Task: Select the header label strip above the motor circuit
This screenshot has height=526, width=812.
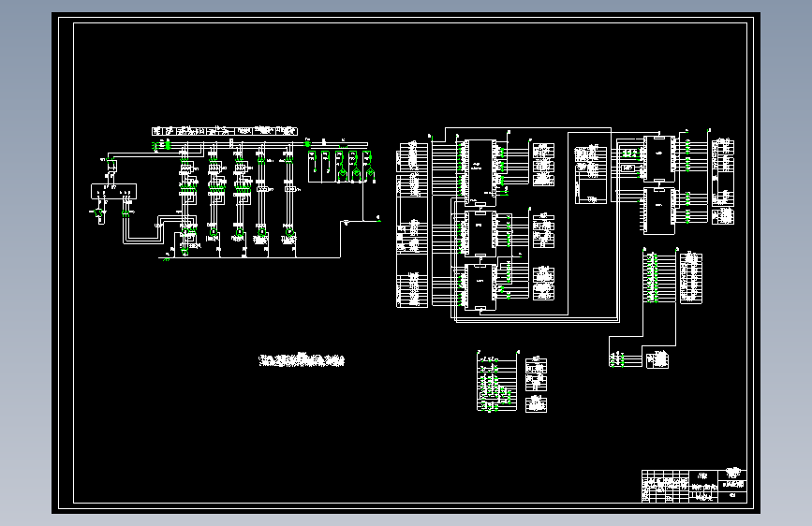Action: pyautogui.click(x=224, y=131)
